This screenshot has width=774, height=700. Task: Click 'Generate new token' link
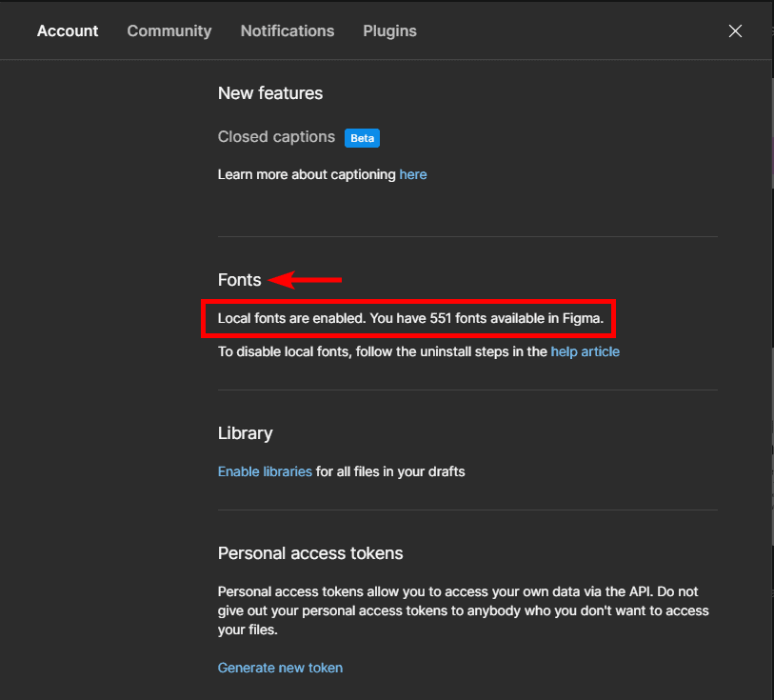[280, 668]
